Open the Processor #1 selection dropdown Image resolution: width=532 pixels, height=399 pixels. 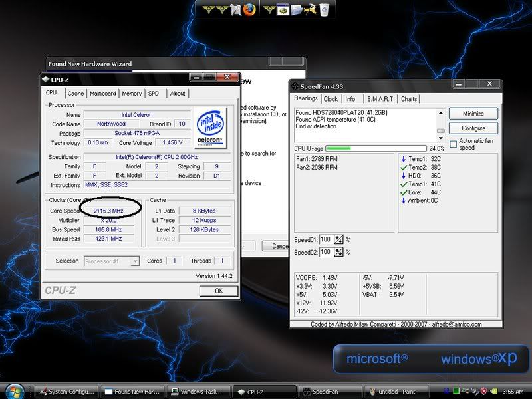click(136, 261)
